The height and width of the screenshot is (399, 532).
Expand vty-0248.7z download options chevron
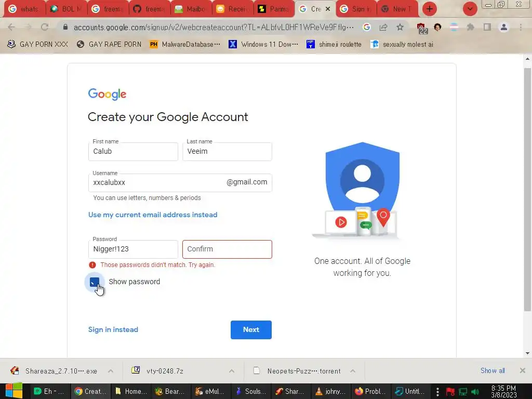point(232,371)
